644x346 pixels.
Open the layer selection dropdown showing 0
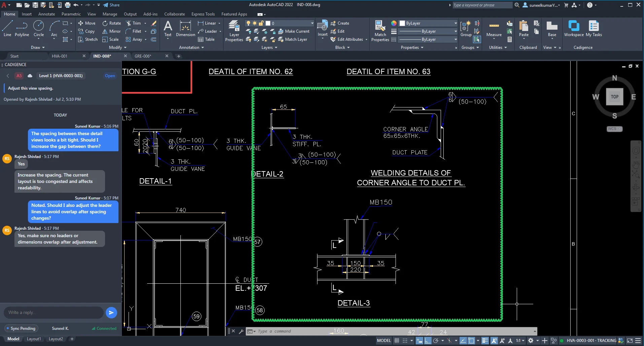point(279,23)
